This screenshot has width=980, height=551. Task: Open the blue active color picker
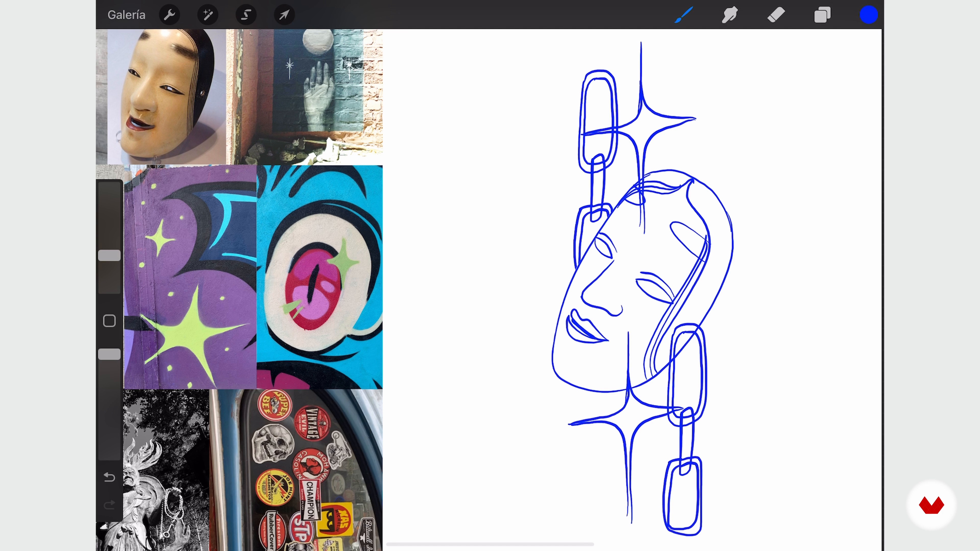(868, 15)
